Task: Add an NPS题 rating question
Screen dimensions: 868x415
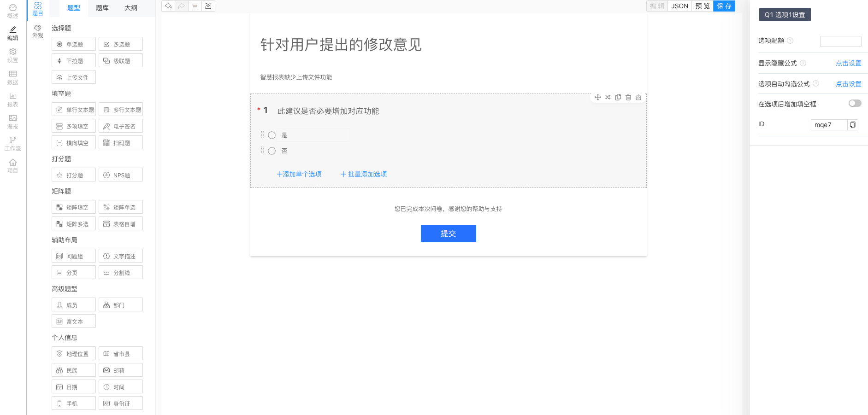Action: click(x=120, y=175)
